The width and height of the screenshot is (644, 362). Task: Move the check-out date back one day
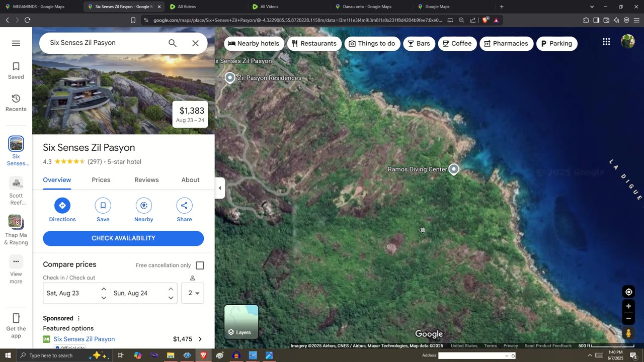tap(171, 298)
